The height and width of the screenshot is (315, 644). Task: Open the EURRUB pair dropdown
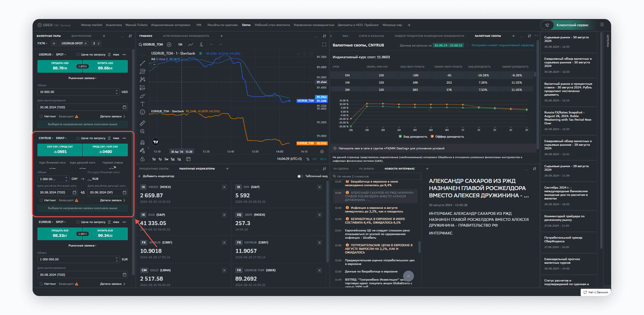[46, 222]
